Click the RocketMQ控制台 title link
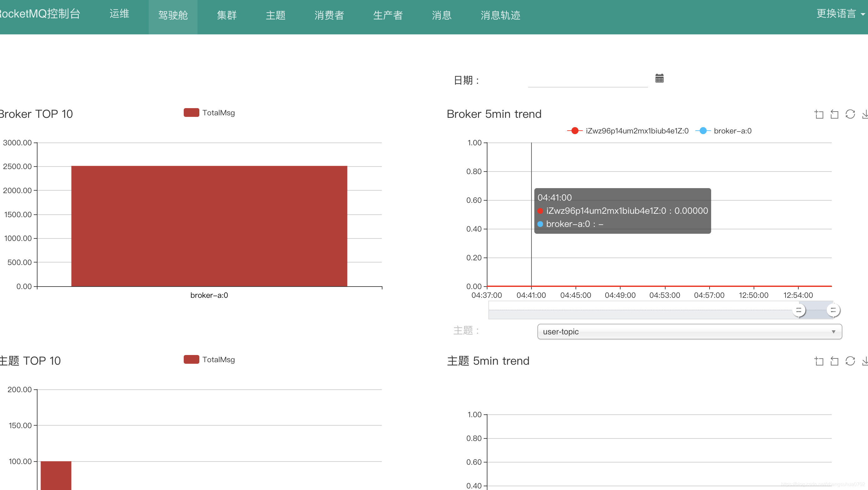868x490 pixels. pos(40,14)
